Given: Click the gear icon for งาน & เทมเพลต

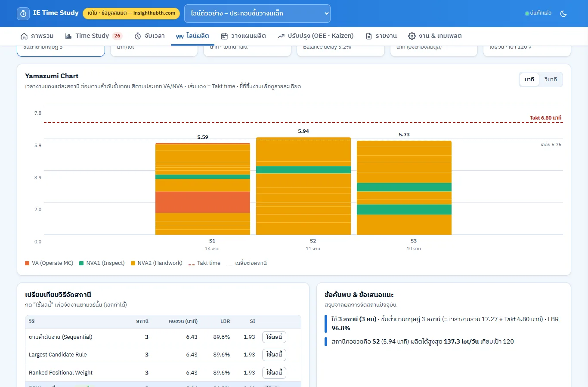Looking at the screenshot, I should coord(412,36).
